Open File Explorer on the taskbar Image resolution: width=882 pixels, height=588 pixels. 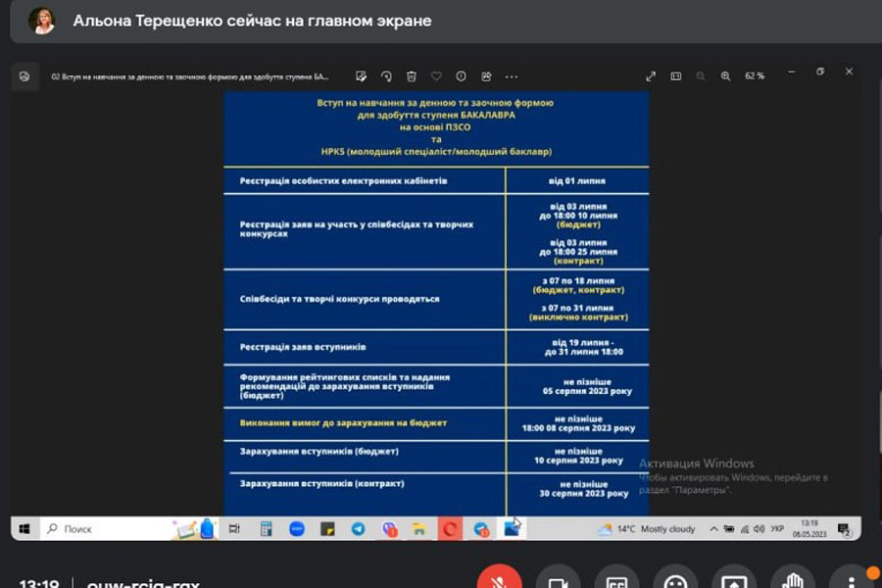[x=419, y=529]
